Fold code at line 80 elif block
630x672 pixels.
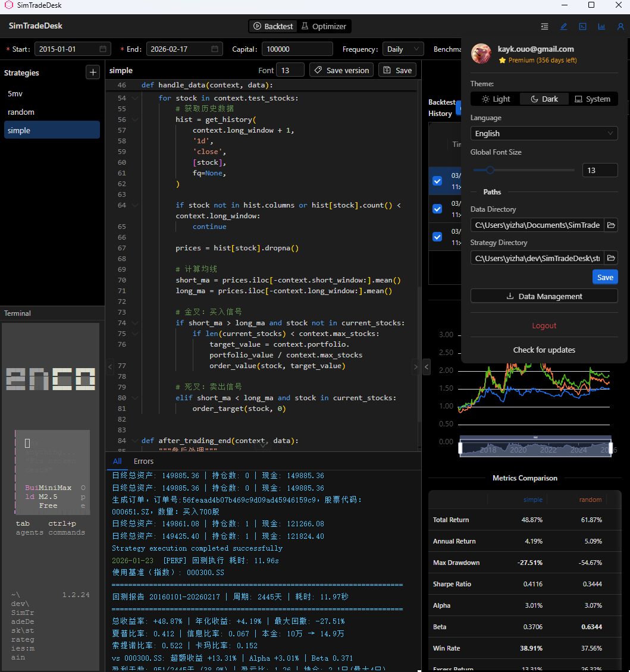pos(135,398)
